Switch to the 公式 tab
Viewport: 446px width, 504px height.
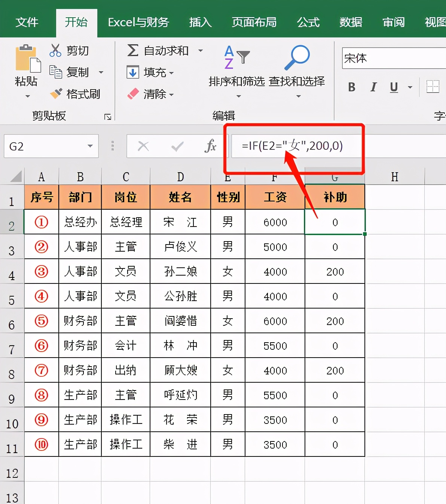coord(308,22)
